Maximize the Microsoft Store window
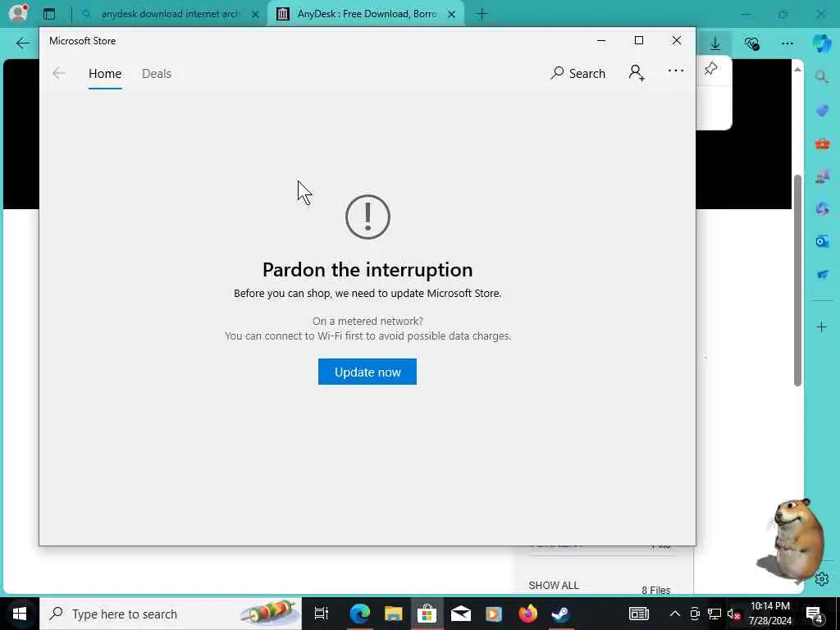Viewport: 840px width, 630px height. click(x=638, y=41)
